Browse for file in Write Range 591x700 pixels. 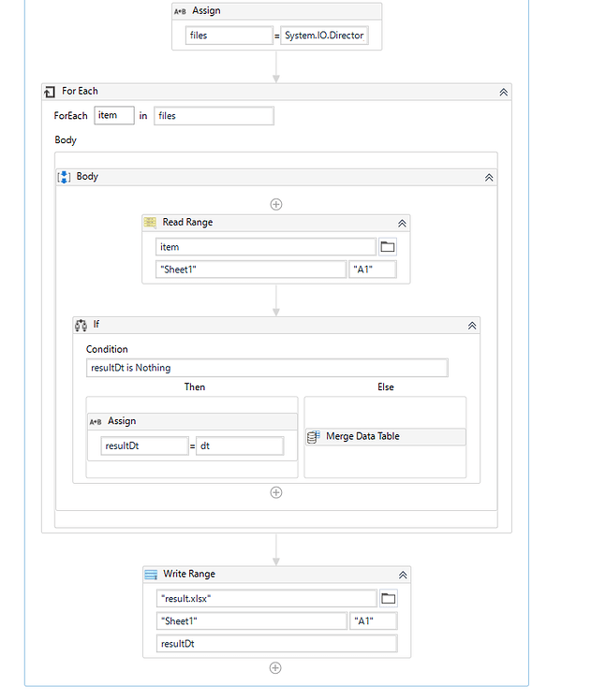(x=388, y=599)
